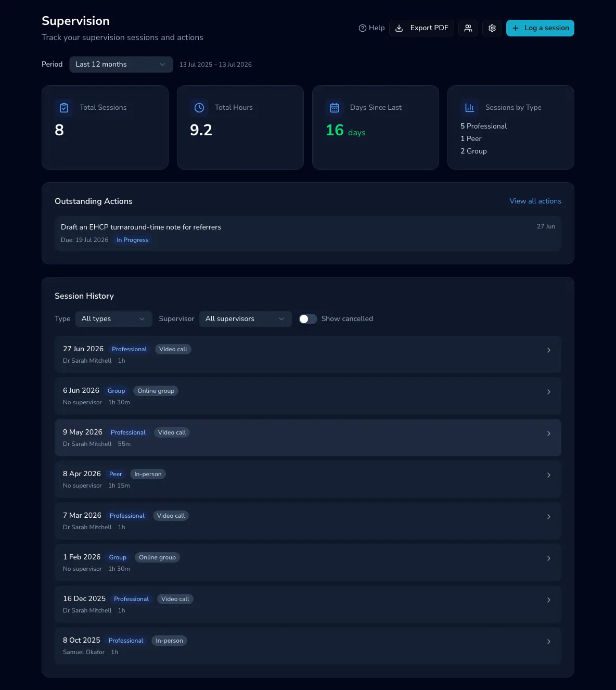Click In-person tag on 8 Apr 2026 row
This screenshot has height=690, width=616.
tap(148, 474)
